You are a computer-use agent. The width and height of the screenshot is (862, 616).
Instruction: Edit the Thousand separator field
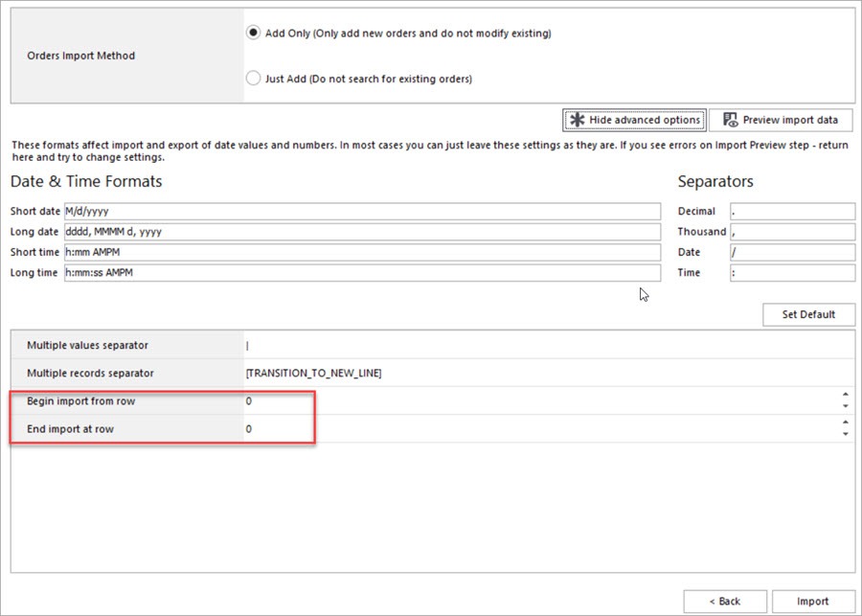click(791, 232)
